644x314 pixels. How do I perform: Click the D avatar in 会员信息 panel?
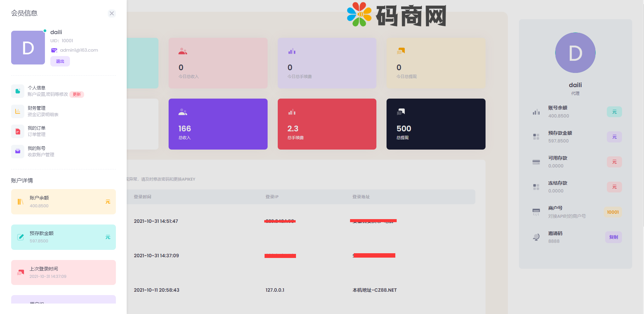(28, 48)
